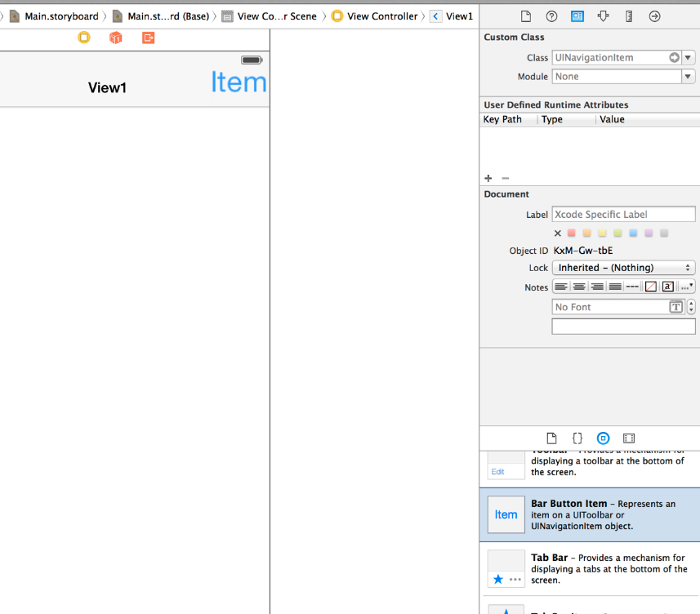
Task: Open the File inspector tab
Action: click(x=526, y=16)
